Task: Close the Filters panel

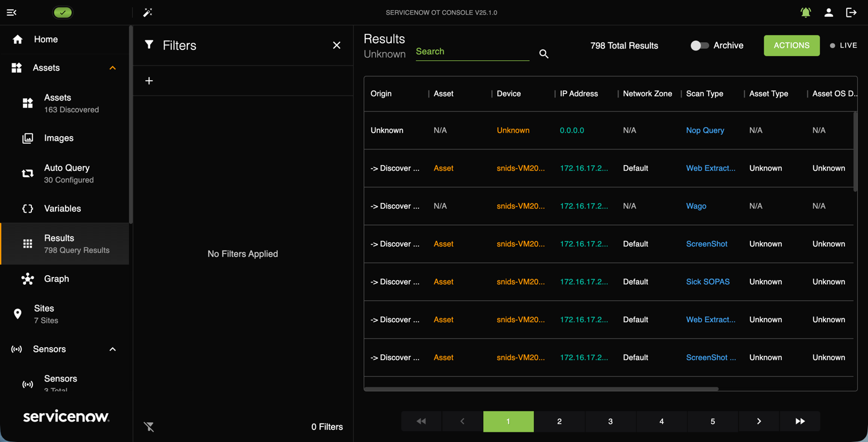Action: click(x=336, y=45)
